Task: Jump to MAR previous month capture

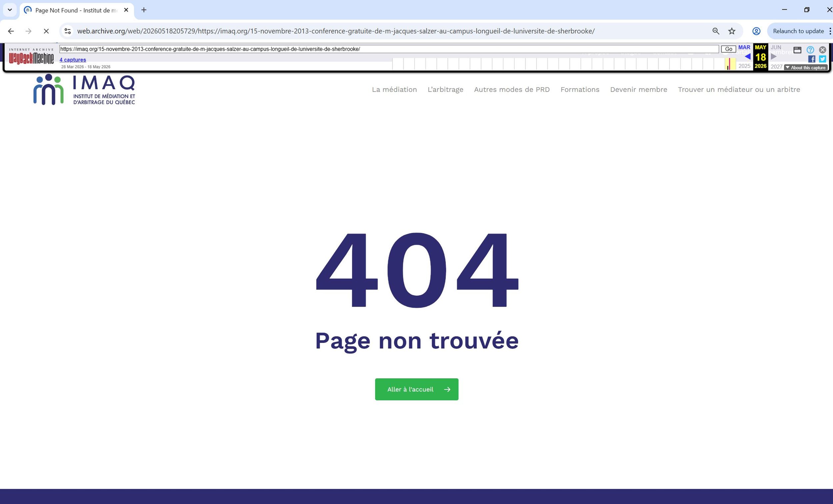Action: (744, 48)
